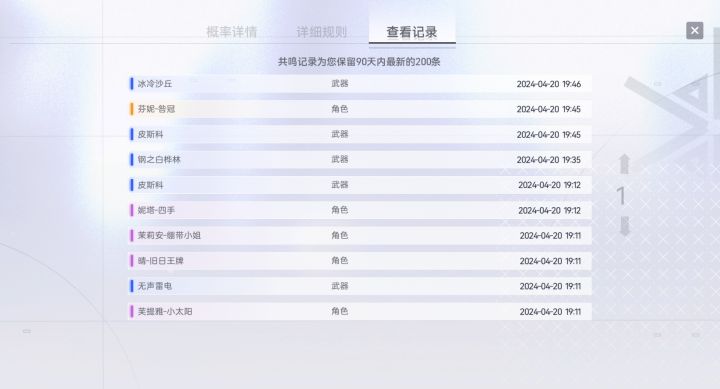Select the 冰冷沙丘 record row

[360, 84]
